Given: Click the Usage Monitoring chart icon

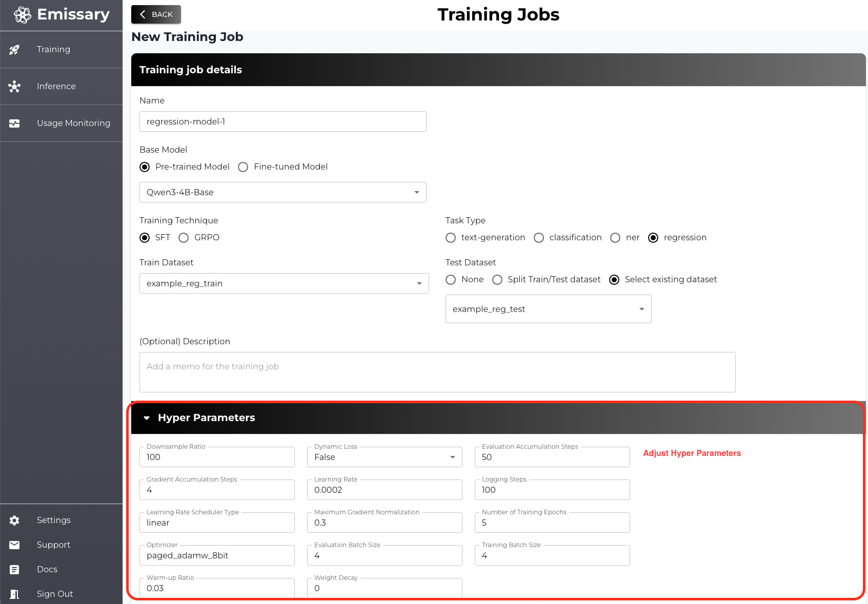Looking at the screenshot, I should pos(14,123).
